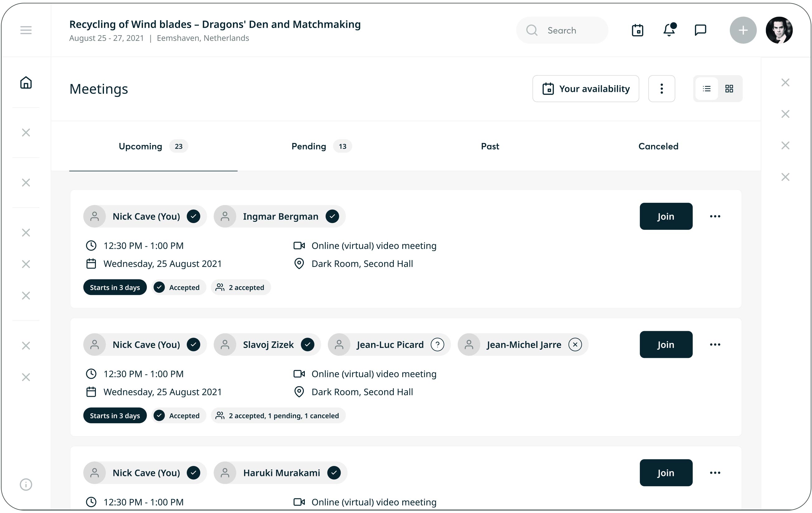
Task: Open vertical three-dot menu beside Your availability
Action: [662, 89]
